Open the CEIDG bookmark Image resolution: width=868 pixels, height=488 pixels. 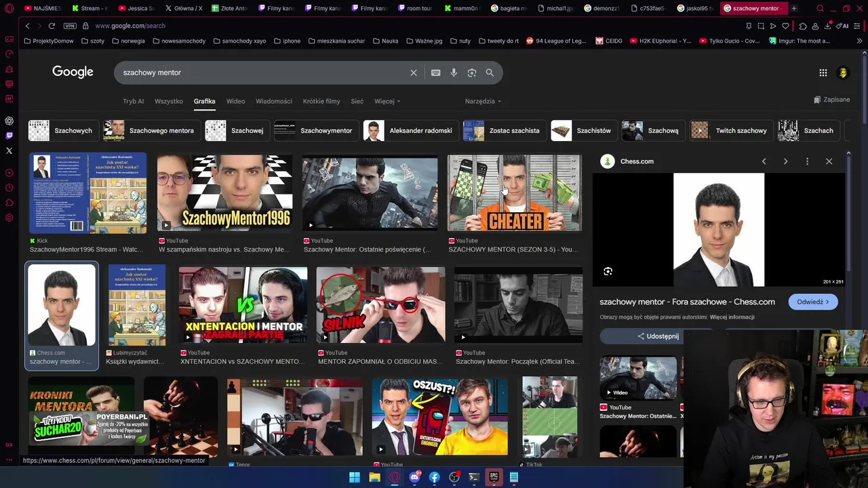click(x=609, y=41)
